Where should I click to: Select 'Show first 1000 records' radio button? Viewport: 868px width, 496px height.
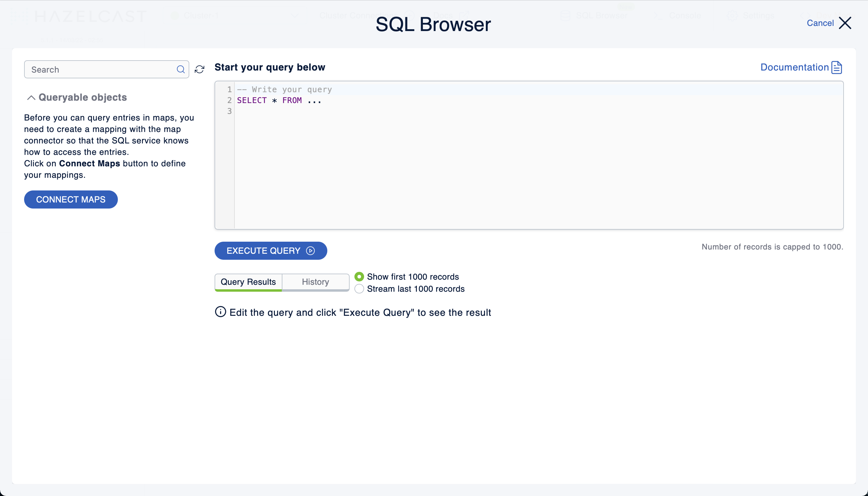tap(359, 276)
